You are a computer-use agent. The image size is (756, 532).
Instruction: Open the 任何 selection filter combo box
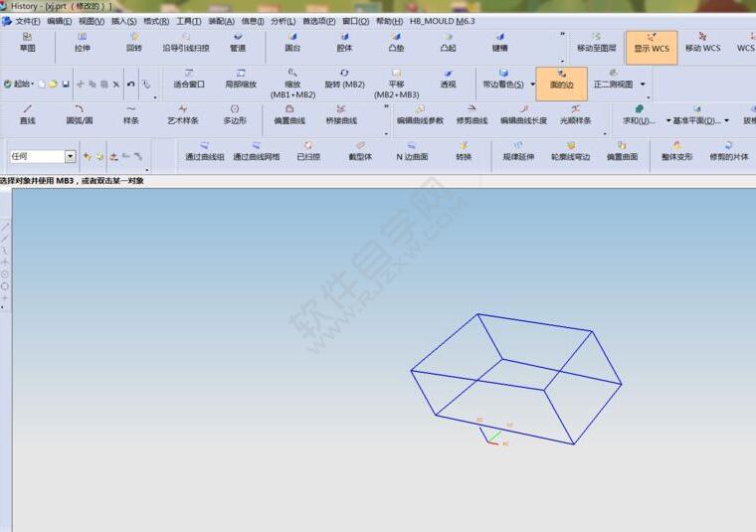[43, 156]
